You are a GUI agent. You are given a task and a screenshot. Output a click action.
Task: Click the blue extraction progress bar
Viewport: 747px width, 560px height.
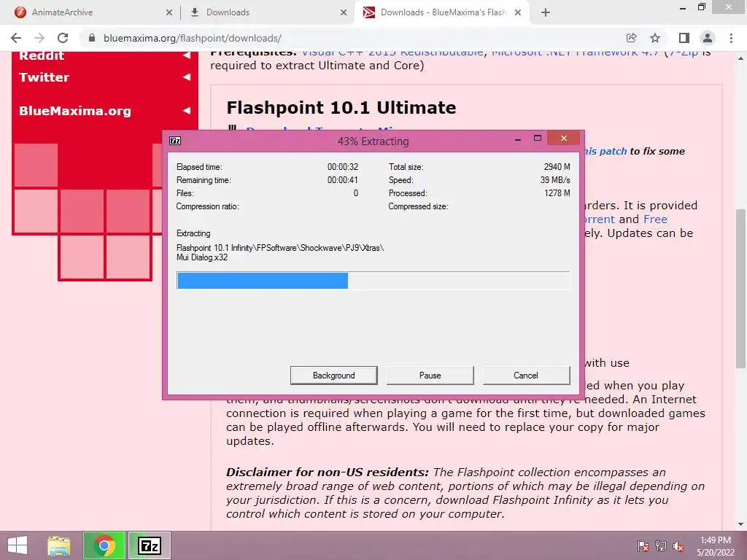(x=263, y=281)
